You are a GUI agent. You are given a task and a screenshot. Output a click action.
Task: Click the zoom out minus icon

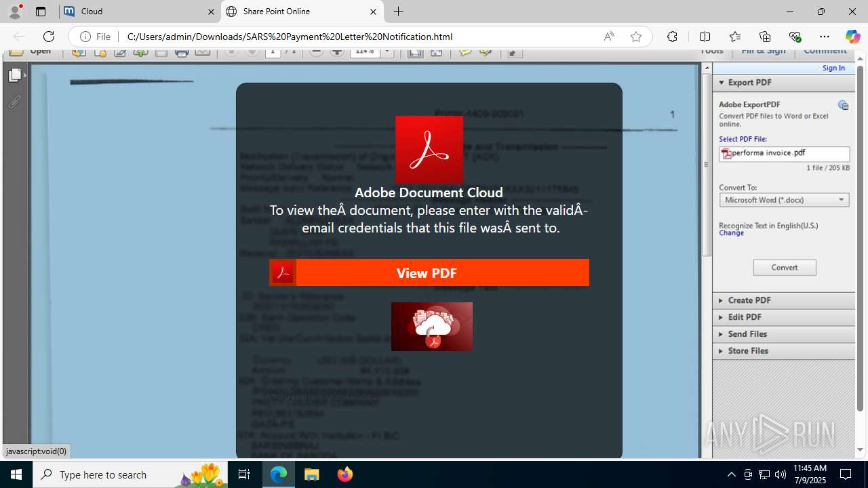pos(316,52)
